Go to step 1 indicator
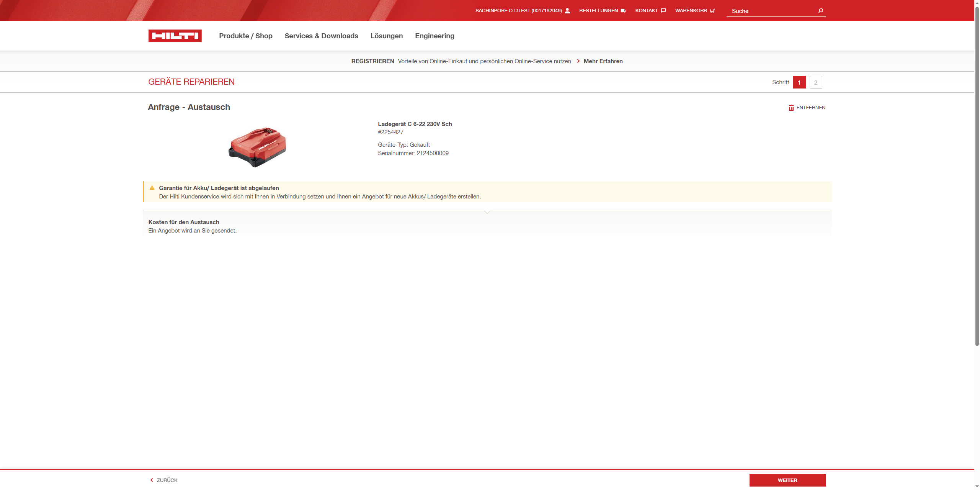Viewport: 980px width, 490px height. (x=799, y=82)
